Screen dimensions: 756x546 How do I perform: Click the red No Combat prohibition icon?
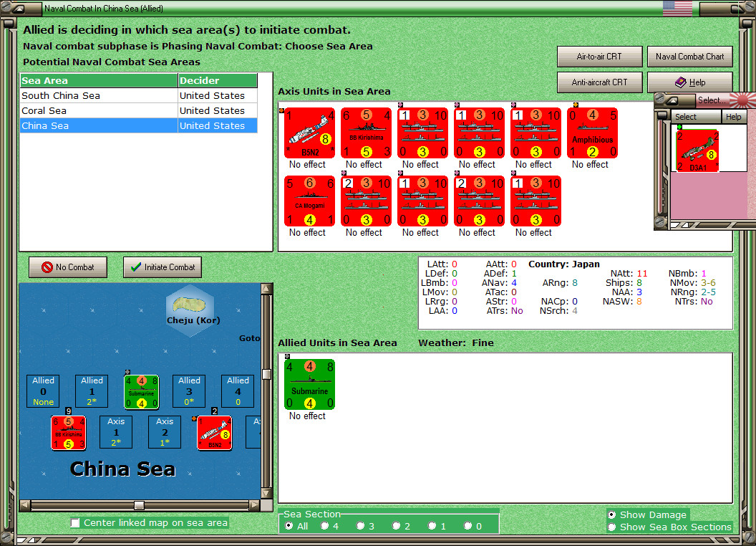47,267
